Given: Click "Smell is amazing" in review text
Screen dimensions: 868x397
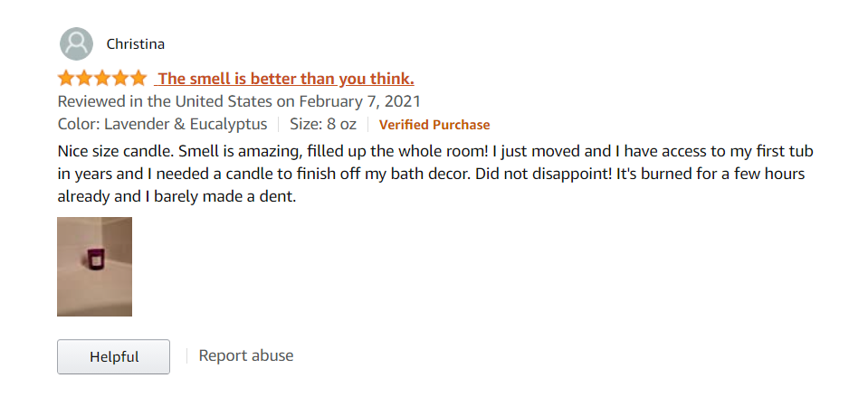Looking at the screenshot, I should click(x=237, y=150).
